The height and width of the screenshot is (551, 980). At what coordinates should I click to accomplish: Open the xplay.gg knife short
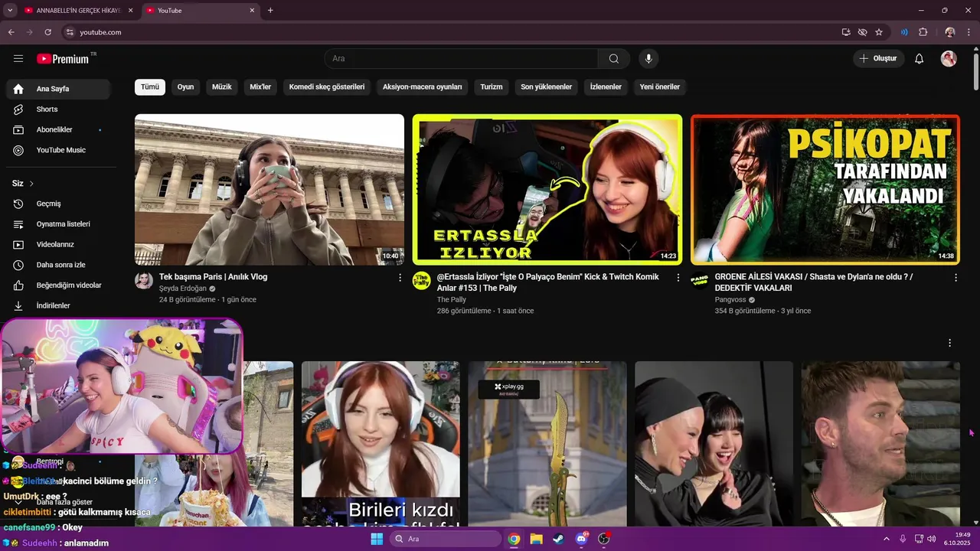pos(547,444)
